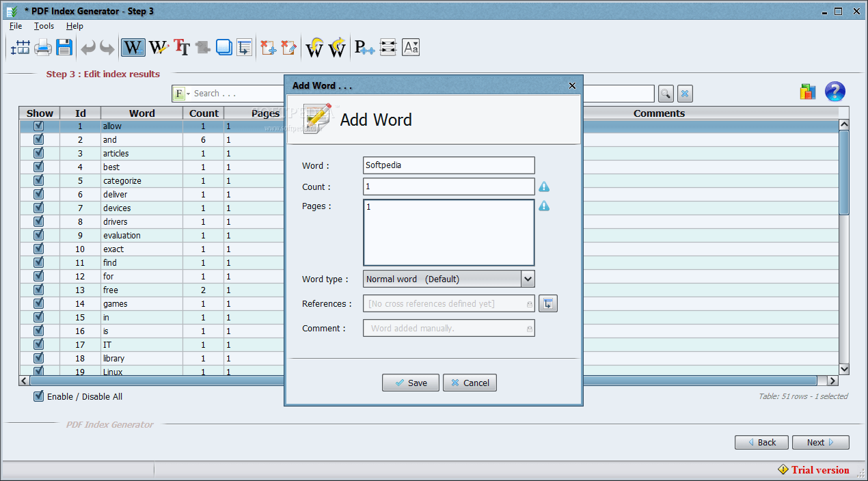
Task: Expand the Word type dropdown
Action: (527, 279)
